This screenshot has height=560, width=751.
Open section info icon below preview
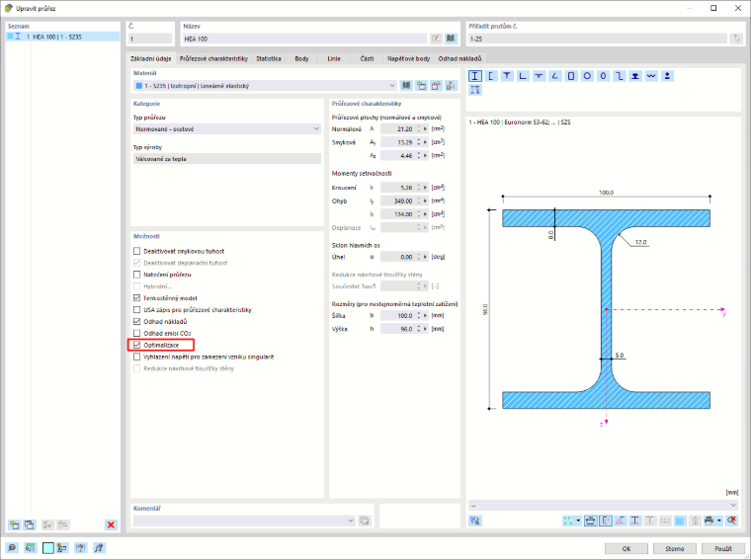tap(475, 520)
